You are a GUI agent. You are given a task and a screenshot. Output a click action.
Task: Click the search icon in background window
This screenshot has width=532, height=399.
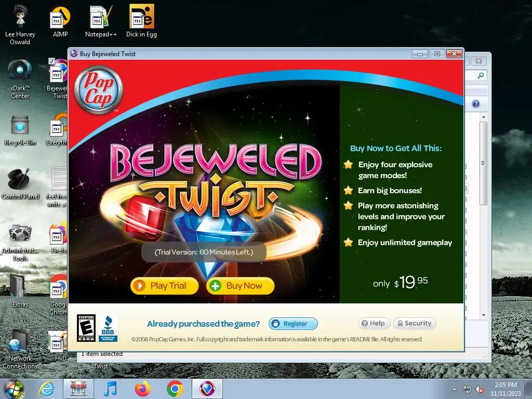(x=481, y=75)
